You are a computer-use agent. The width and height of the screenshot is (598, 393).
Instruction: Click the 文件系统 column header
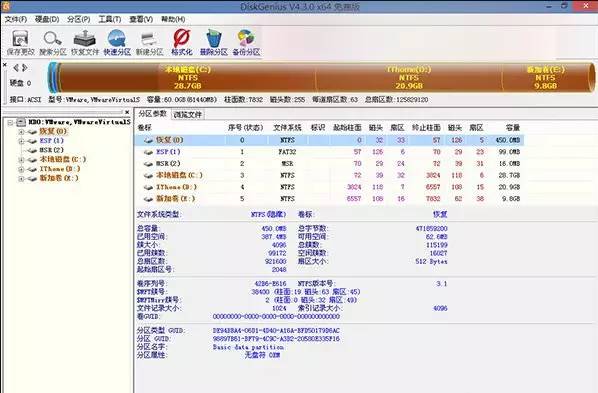coord(287,128)
